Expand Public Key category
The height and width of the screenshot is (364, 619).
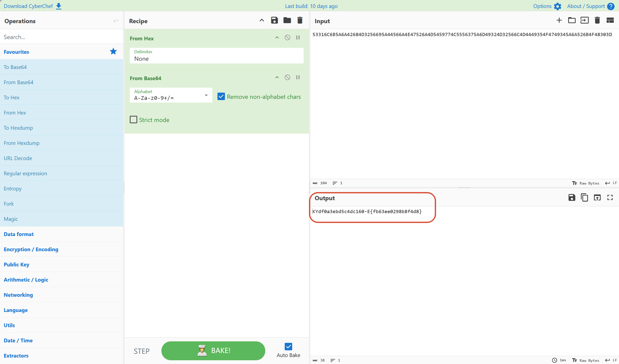coord(62,264)
